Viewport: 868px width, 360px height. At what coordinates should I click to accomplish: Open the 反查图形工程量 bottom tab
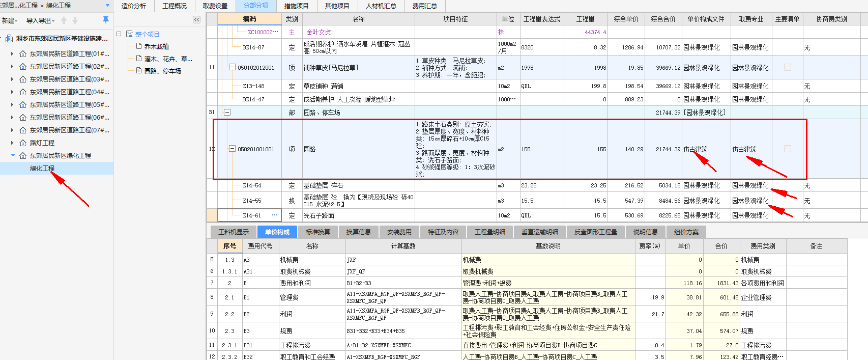click(x=596, y=232)
